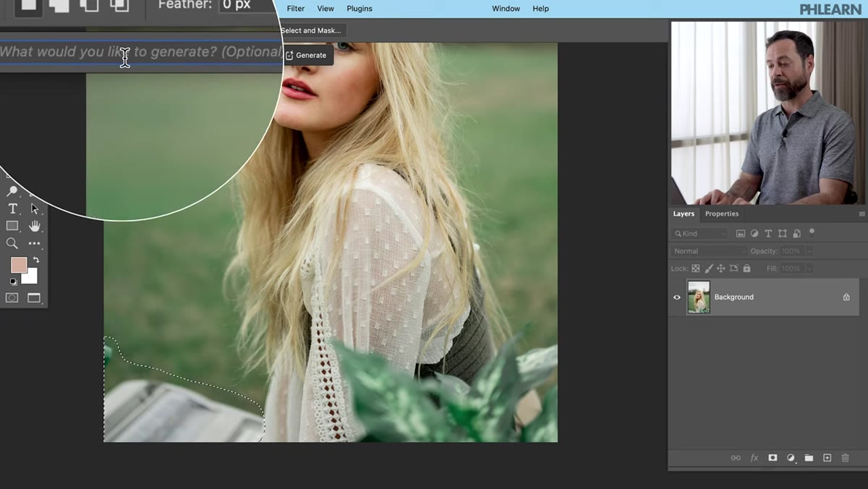Viewport: 868px width, 489px height.
Task: Switch to the Properties tab
Action: [722, 214]
